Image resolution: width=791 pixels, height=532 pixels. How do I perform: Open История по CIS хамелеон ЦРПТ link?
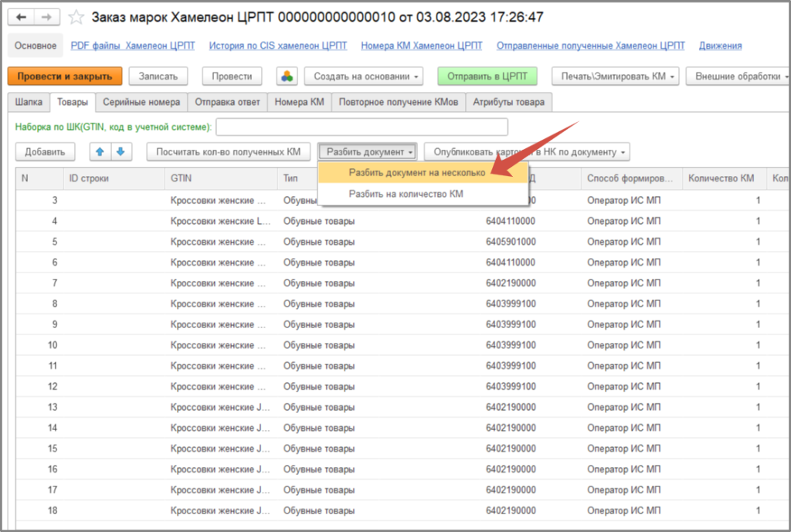pos(278,46)
